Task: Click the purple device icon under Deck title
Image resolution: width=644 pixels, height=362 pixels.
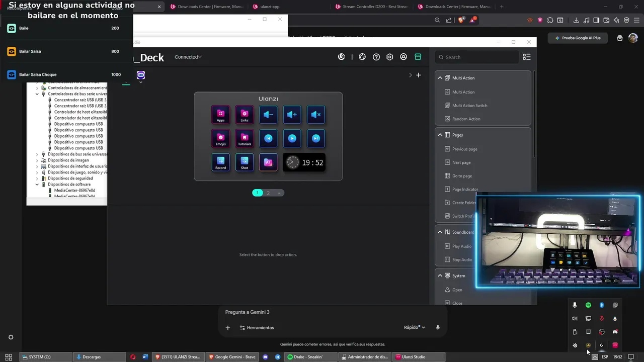Action: (x=141, y=75)
